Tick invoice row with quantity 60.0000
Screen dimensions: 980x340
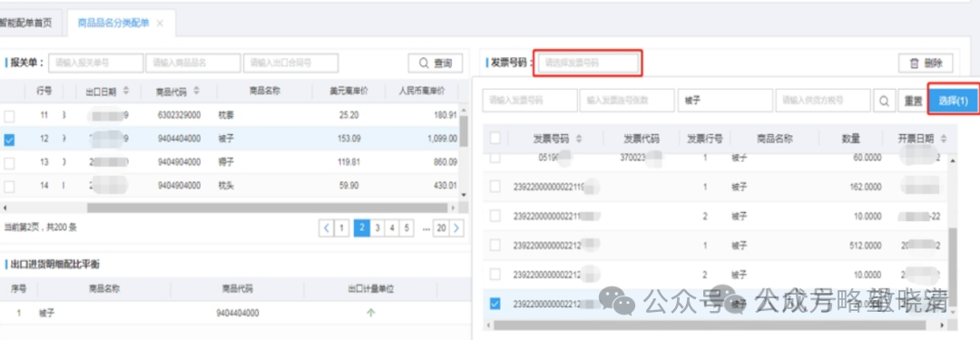click(x=495, y=157)
